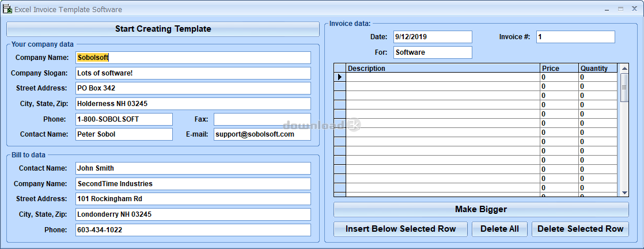Select the Invoice # input box
644x249 pixels.
pos(575,37)
